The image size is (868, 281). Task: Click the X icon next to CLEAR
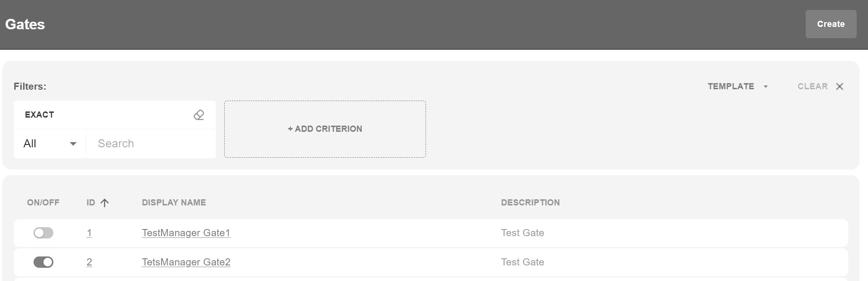click(x=839, y=86)
